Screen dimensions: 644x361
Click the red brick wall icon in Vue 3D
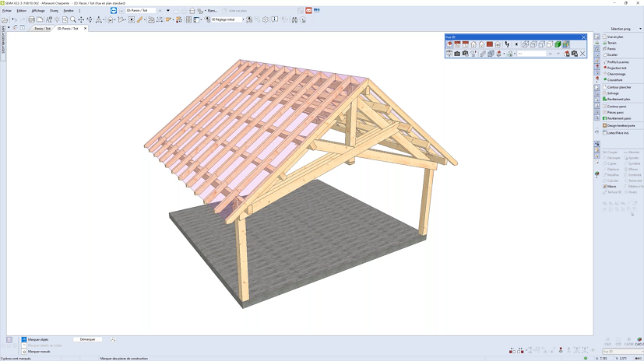pyautogui.click(x=489, y=44)
